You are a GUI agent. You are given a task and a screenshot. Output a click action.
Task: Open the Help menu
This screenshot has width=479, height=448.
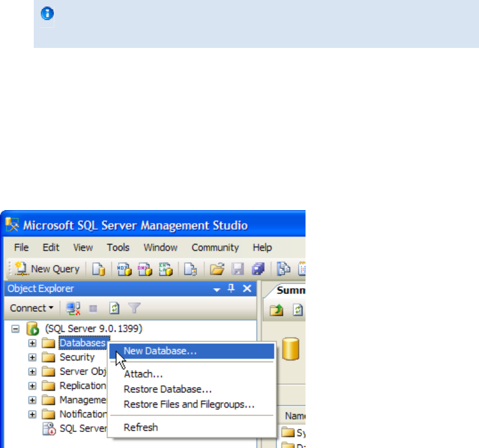262,247
